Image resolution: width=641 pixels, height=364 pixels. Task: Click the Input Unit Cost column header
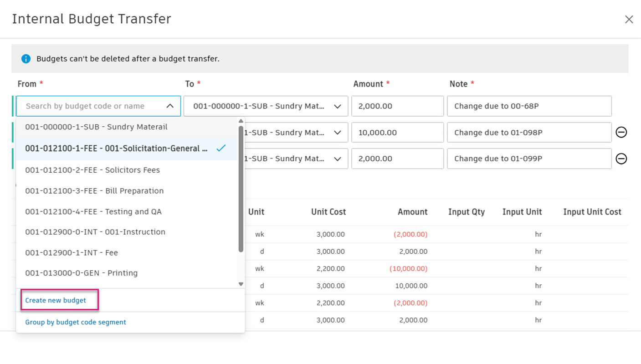(592, 212)
